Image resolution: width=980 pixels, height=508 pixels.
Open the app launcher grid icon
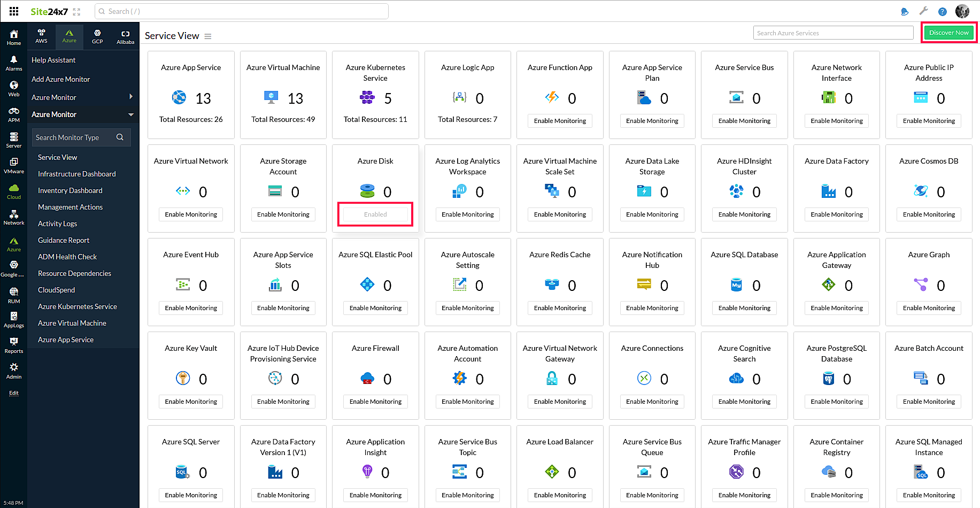[13, 11]
